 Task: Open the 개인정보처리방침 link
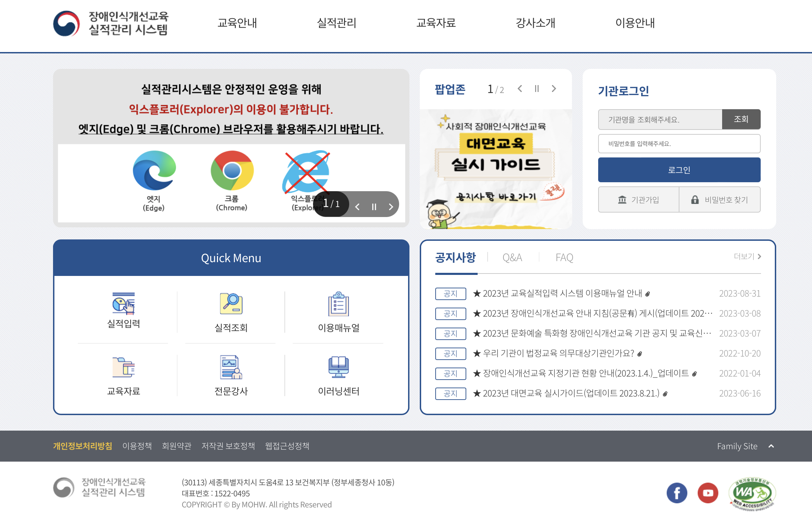point(83,446)
